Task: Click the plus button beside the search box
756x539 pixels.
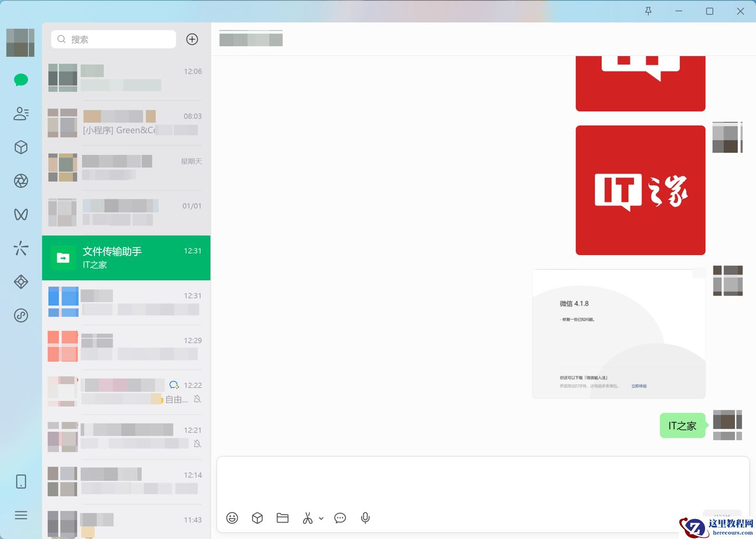Action: pyautogui.click(x=192, y=39)
